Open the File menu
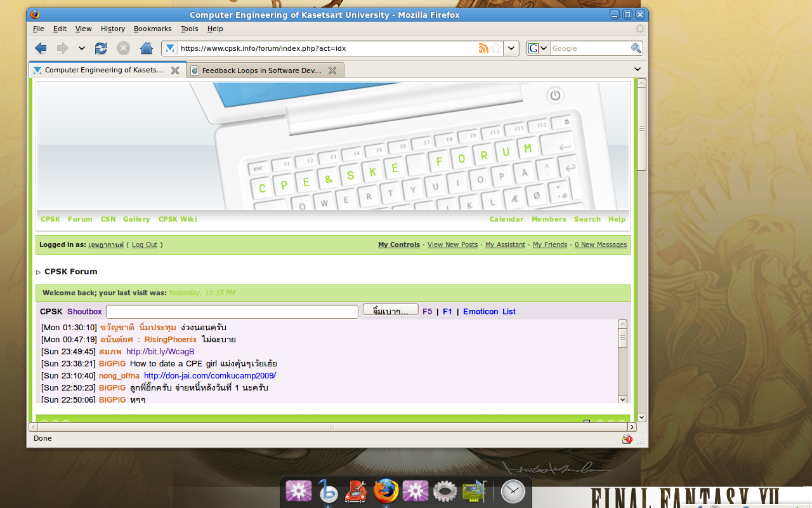The image size is (812, 508). tap(38, 29)
